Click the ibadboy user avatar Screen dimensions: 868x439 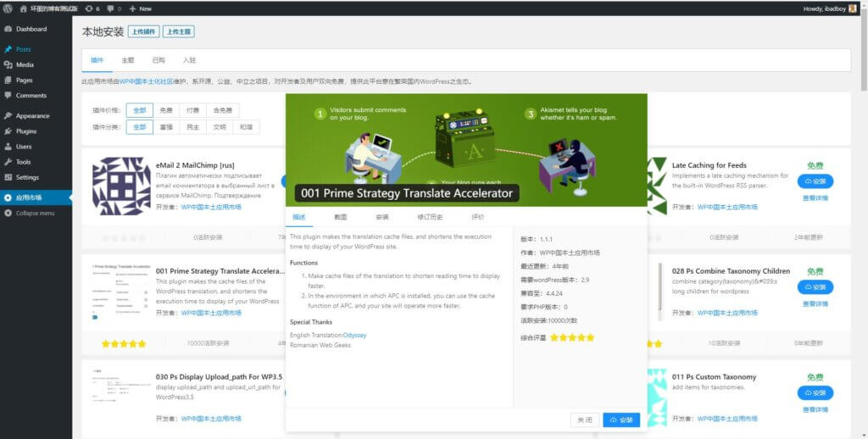click(x=853, y=8)
